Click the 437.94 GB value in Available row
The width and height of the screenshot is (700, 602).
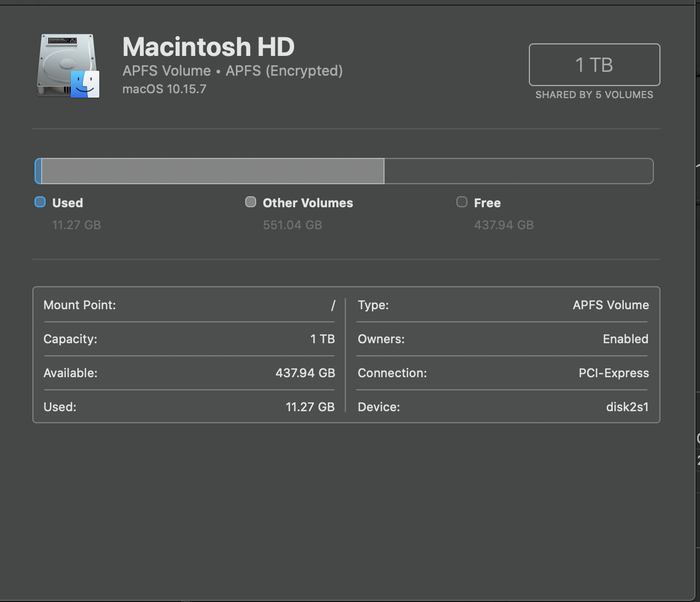(x=305, y=373)
